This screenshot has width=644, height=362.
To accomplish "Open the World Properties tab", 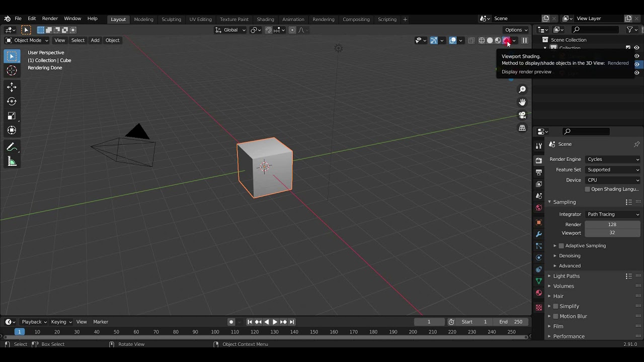I will pyautogui.click(x=538, y=208).
